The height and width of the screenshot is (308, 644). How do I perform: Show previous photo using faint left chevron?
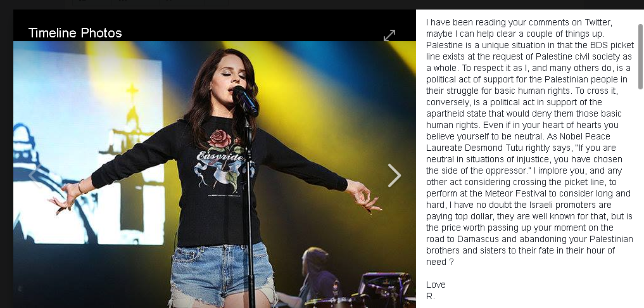click(x=34, y=176)
